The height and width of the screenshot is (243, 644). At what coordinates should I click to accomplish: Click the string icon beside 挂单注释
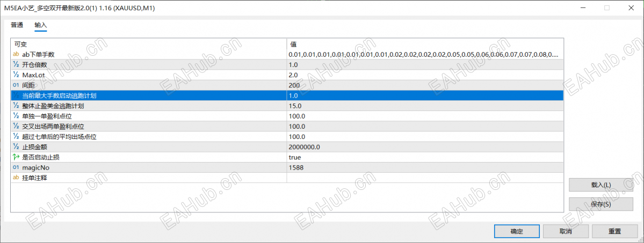coord(16,178)
